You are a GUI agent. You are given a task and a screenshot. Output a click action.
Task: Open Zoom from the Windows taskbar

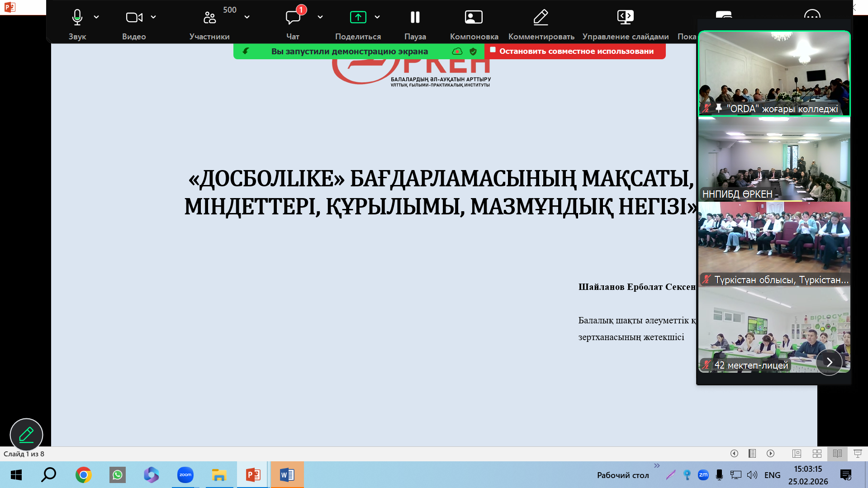[185, 475]
